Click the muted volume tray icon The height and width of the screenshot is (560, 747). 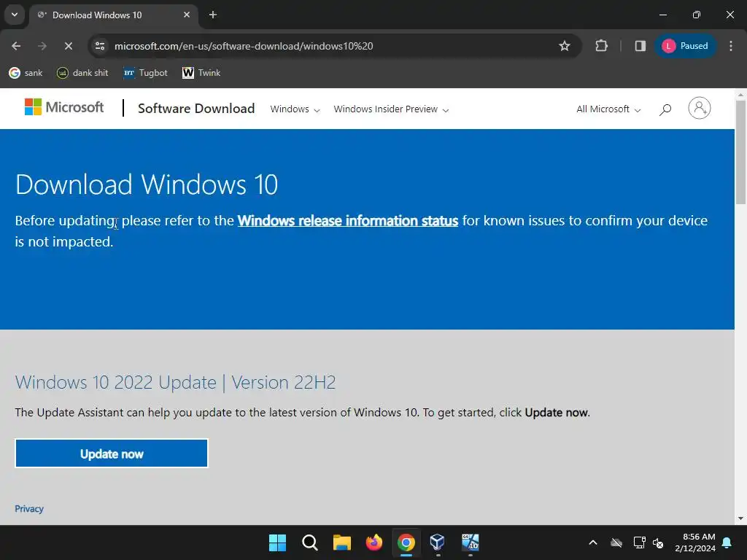[658, 542]
